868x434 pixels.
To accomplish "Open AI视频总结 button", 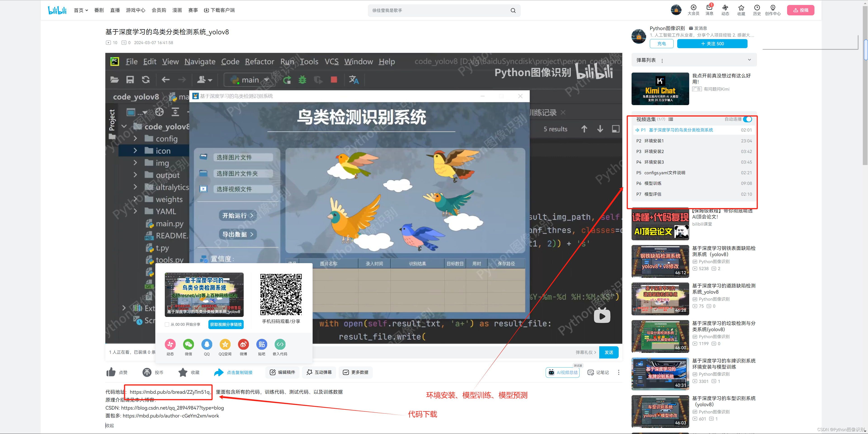I will point(562,372).
